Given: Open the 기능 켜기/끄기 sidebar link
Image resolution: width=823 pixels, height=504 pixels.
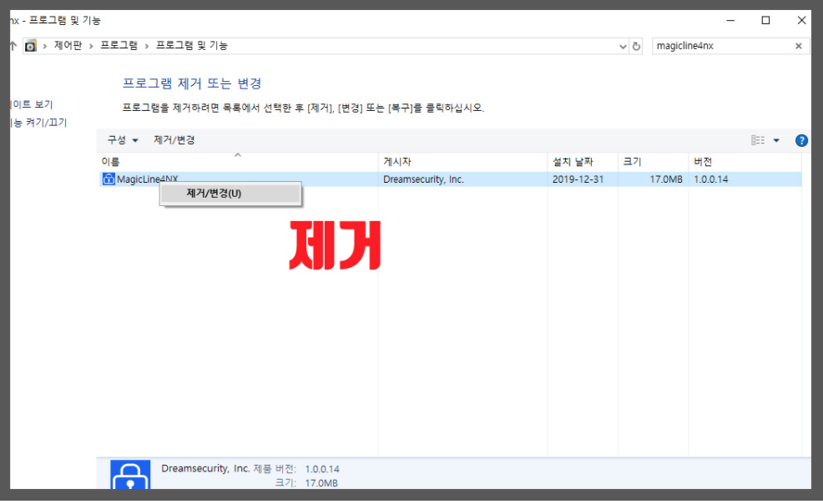Looking at the screenshot, I should pyautogui.click(x=39, y=123).
